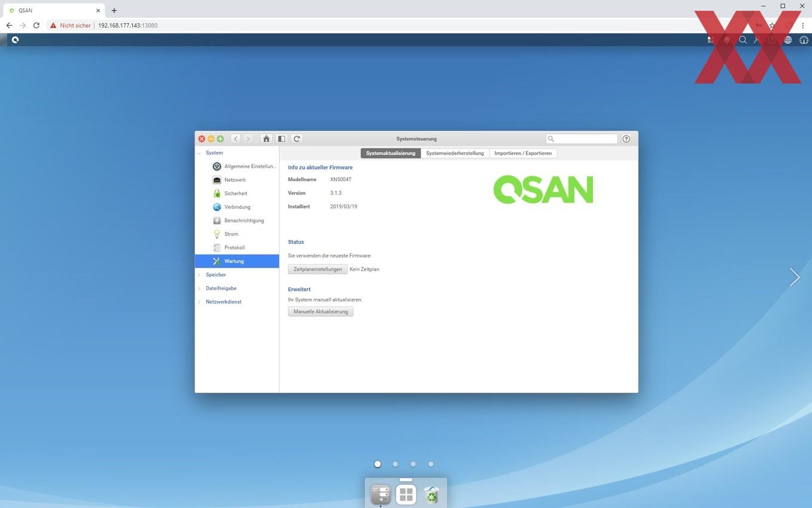Select the second desktop page dot

click(395, 464)
